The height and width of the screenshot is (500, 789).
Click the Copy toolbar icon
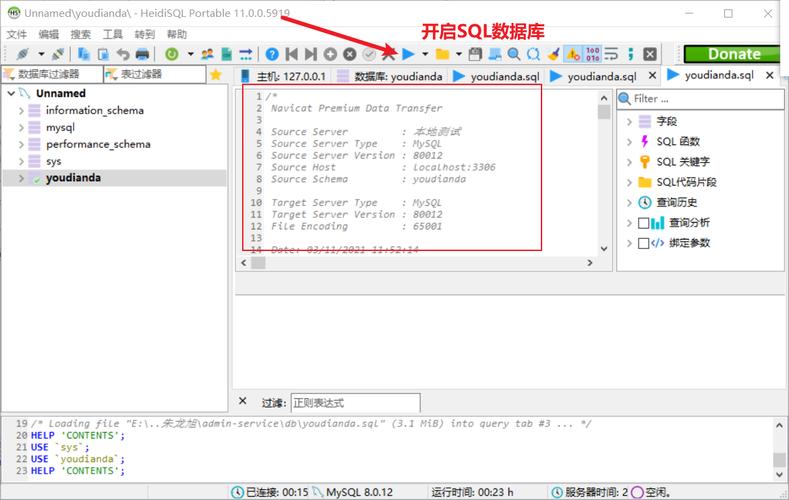point(84,54)
